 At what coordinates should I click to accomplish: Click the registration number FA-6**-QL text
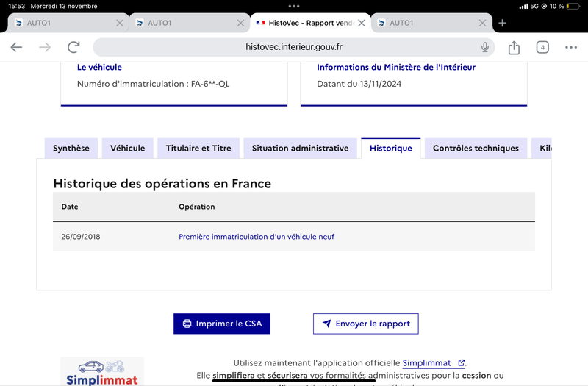click(x=210, y=84)
